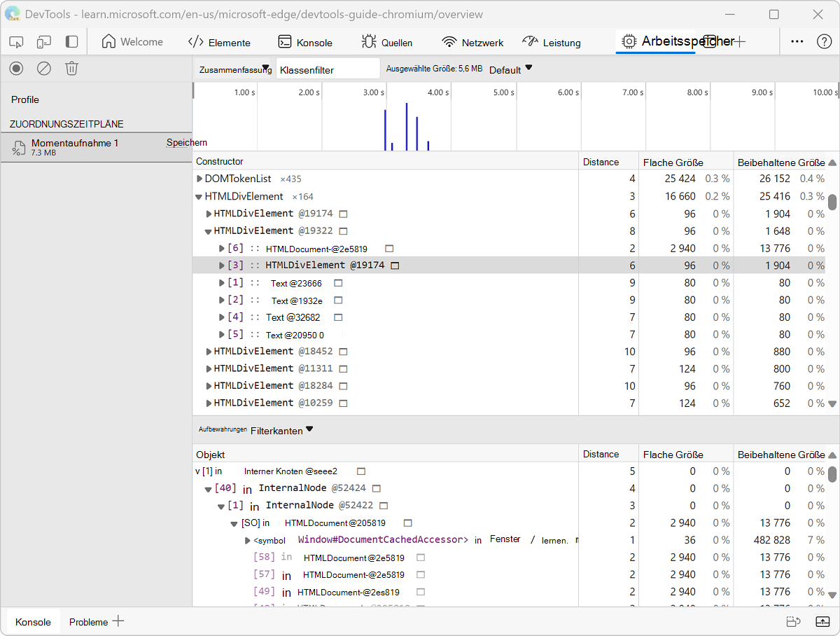Click the blue allocation bar in the timeline
Image resolution: width=840 pixels, height=636 pixels.
click(407, 127)
